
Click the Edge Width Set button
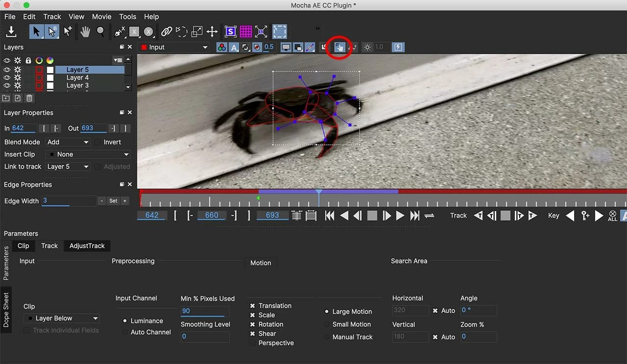(113, 201)
